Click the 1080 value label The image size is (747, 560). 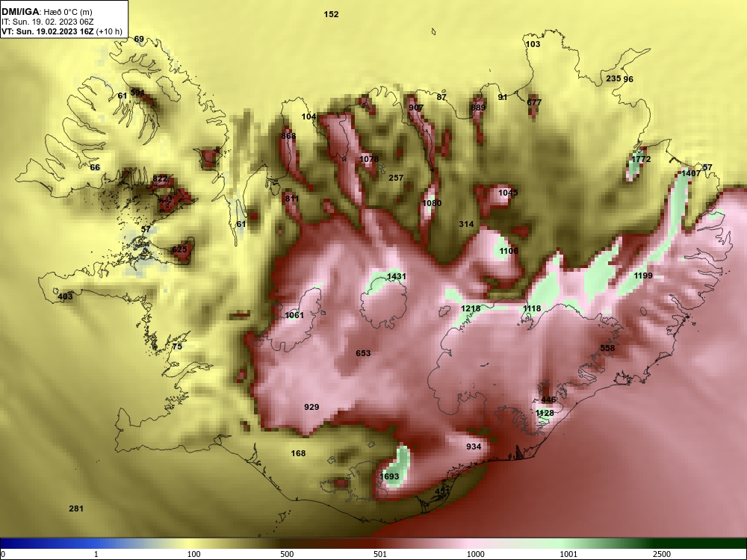(432, 203)
